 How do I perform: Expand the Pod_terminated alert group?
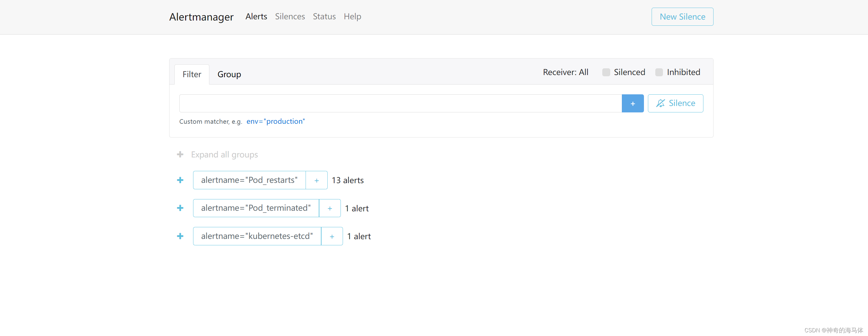180,208
